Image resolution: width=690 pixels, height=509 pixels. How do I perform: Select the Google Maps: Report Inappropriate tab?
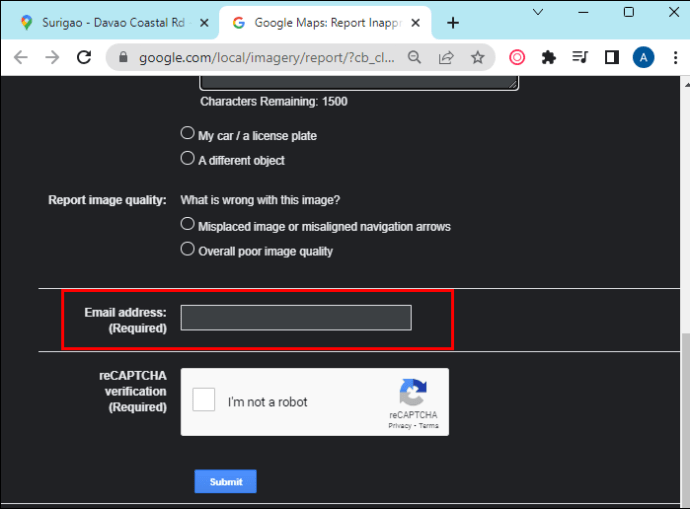tap(326, 23)
